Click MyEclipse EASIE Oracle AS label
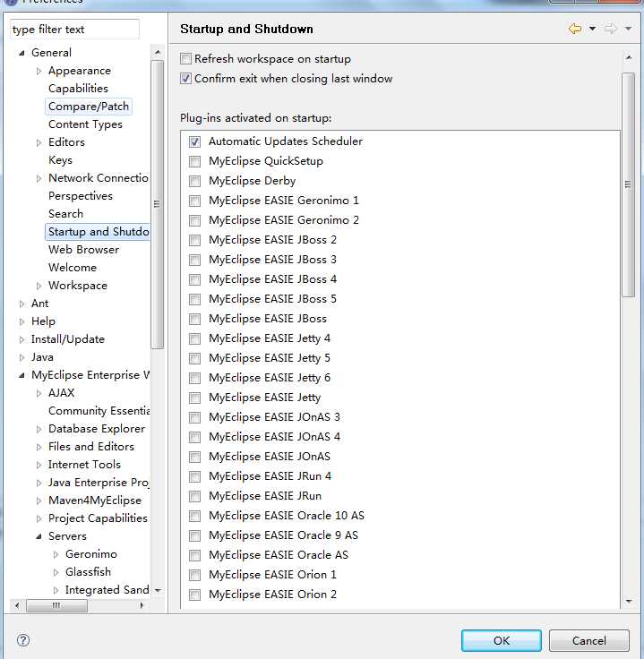Image resolution: width=644 pixels, height=659 pixels. [x=279, y=555]
